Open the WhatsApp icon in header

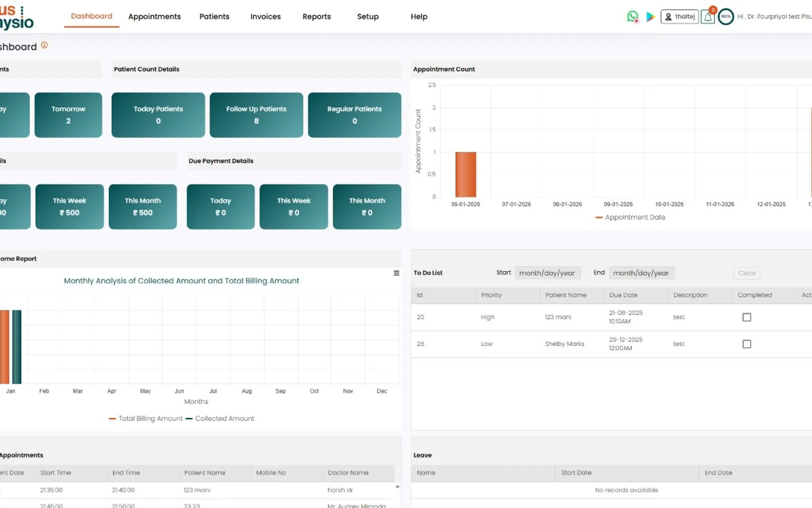632,17
